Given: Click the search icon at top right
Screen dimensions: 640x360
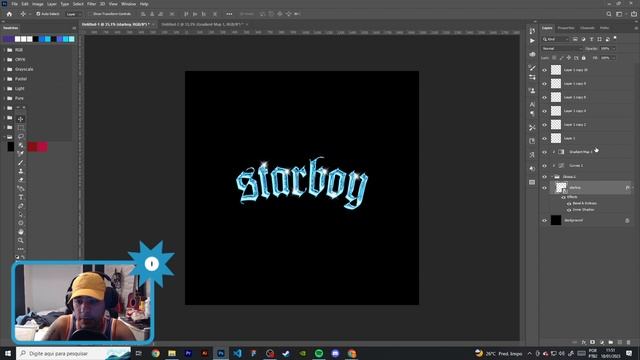Looking at the screenshot, I should 609,14.
